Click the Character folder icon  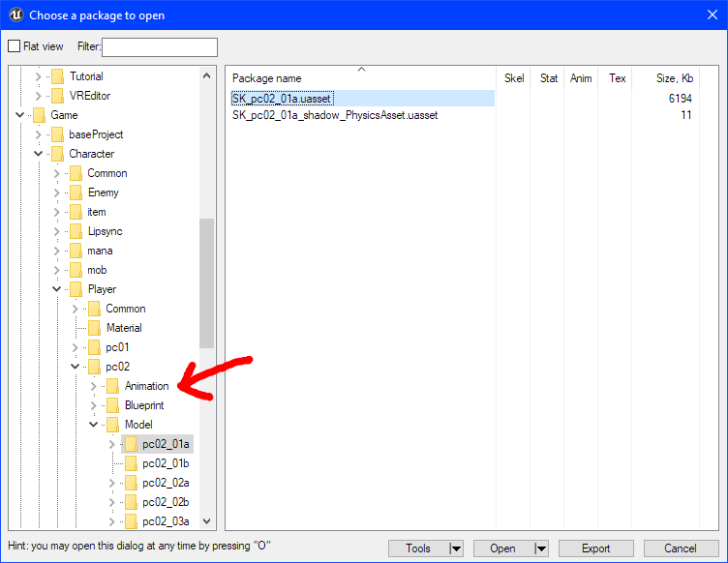(57, 154)
